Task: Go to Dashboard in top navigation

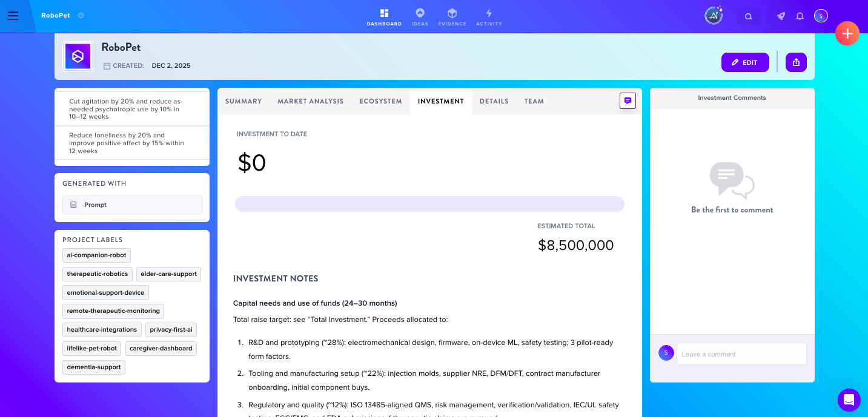Action: pos(384,18)
